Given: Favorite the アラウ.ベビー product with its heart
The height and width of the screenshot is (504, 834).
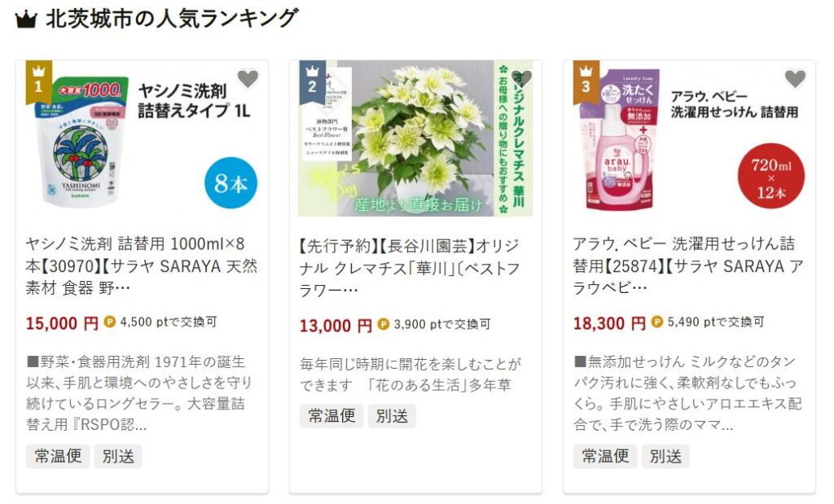Looking at the screenshot, I should click(x=795, y=79).
